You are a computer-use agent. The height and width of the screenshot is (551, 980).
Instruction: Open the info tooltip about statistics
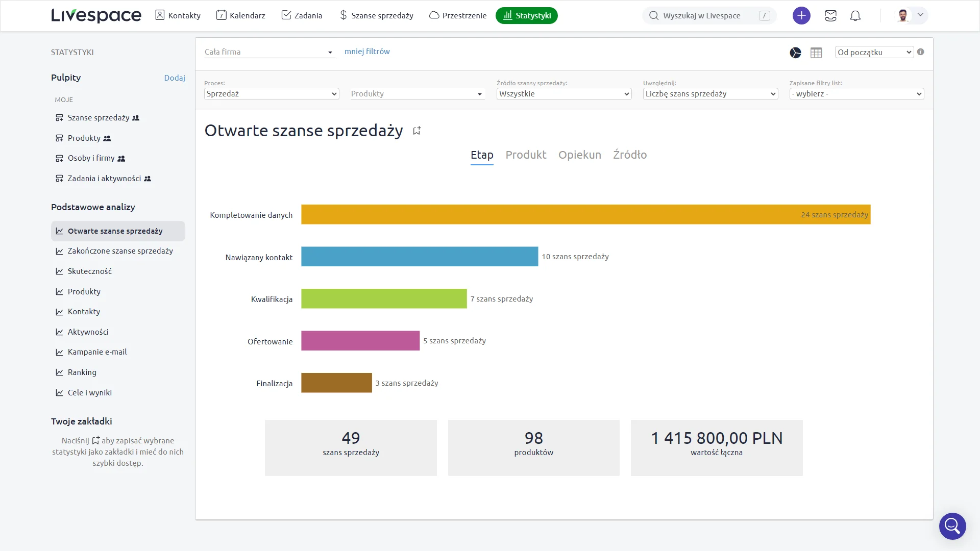(x=921, y=52)
